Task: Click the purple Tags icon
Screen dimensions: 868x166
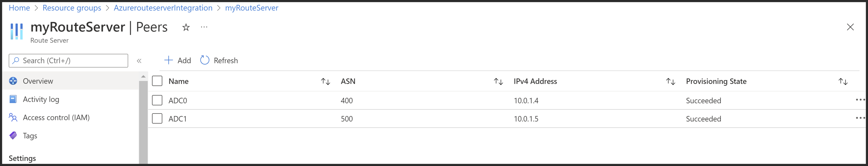Action: pyautogui.click(x=13, y=136)
